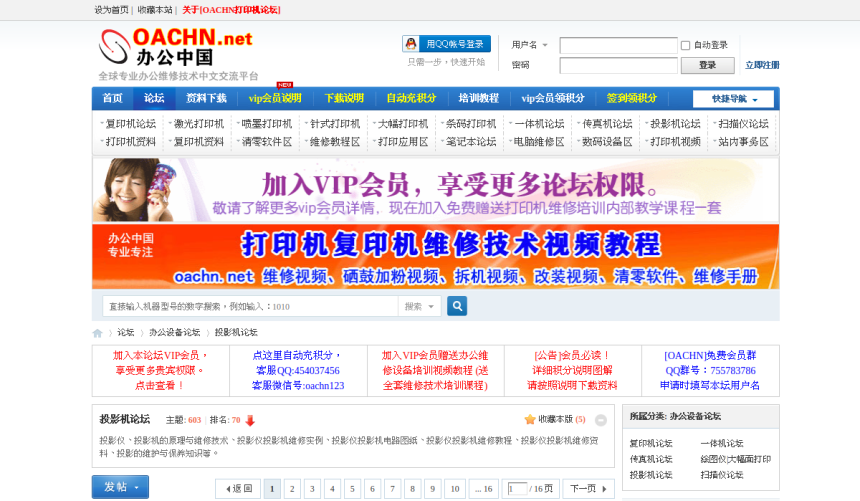Screen dimensions: 860x501
Task: Open 关于[OACHN打印机论坛] link
Action: pos(231,10)
